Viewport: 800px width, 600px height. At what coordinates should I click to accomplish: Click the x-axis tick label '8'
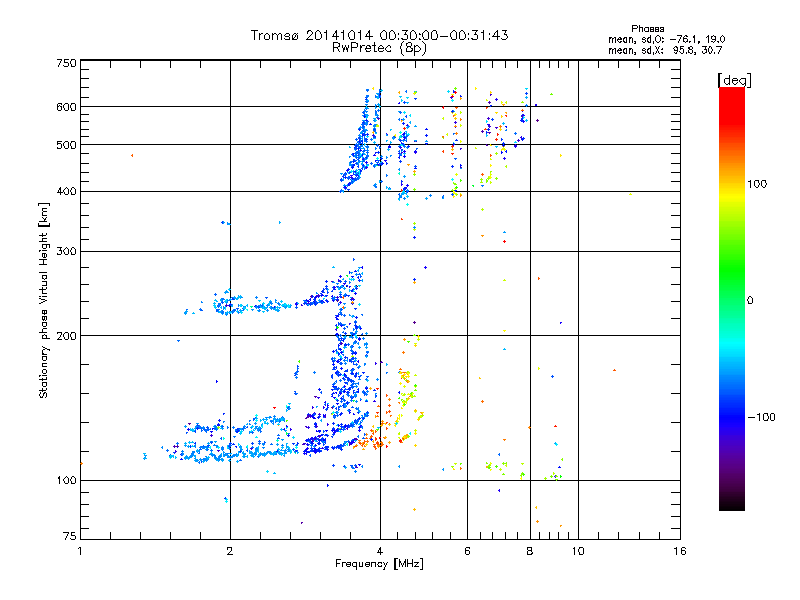530,551
